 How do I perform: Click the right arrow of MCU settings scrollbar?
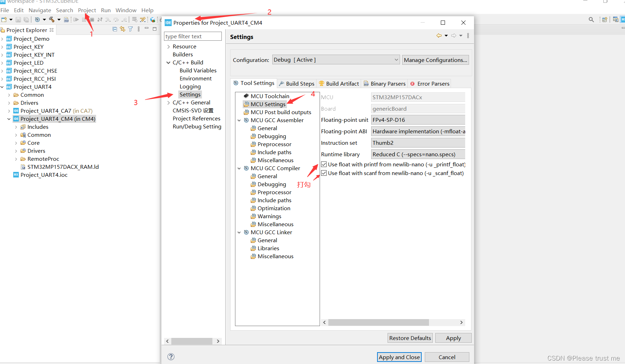pyautogui.click(x=461, y=322)
